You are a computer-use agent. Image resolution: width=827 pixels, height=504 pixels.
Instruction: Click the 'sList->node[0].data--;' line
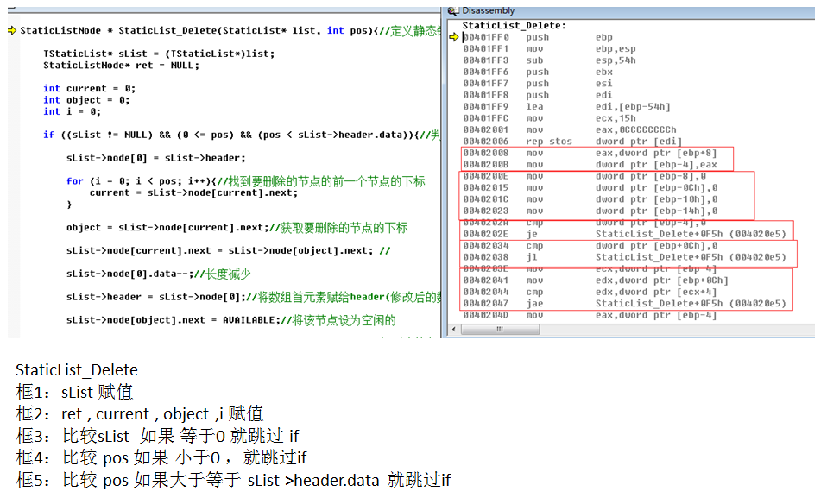pyautogui.click(x=158, y=274)
